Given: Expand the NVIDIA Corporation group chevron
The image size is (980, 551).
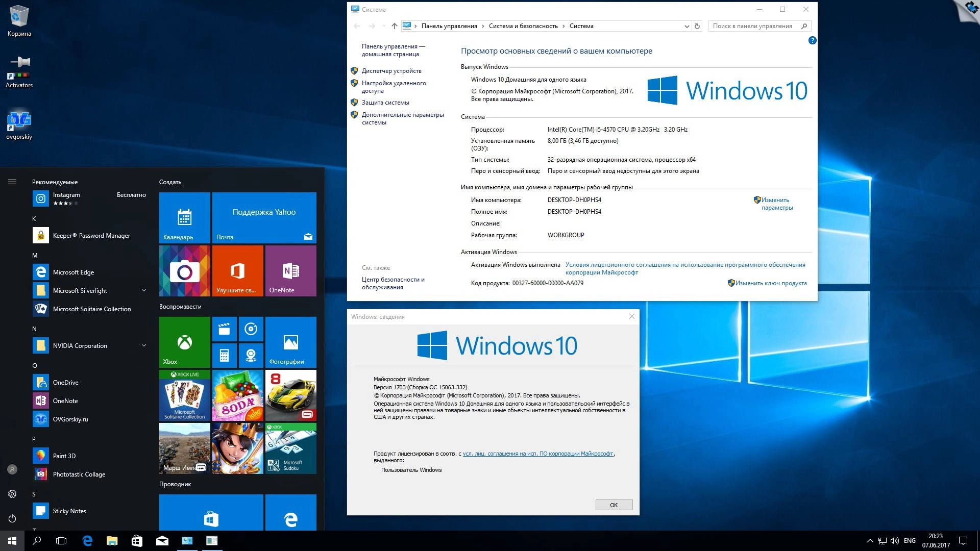Looking at the screenshot, I should click(143, 345).
